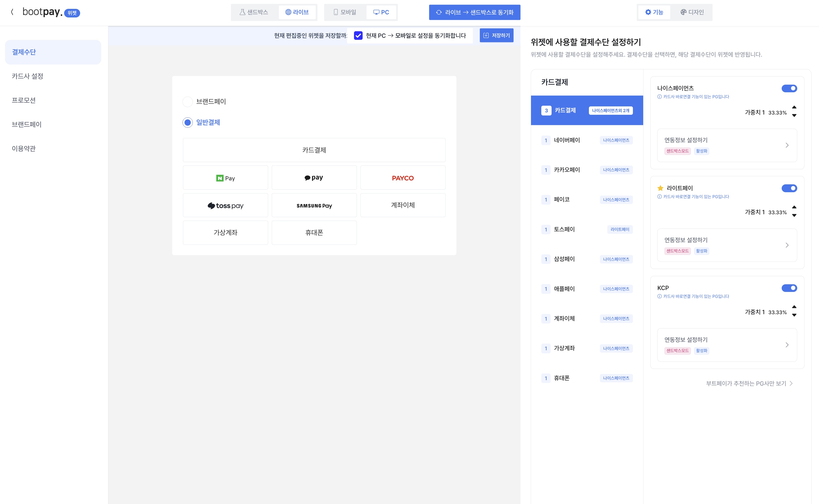Screen dimensions: 819x504
Task: Increase 나이스페이먼츠 weight with up arrow
Action: pyautogui.click(x=794, y=107)
